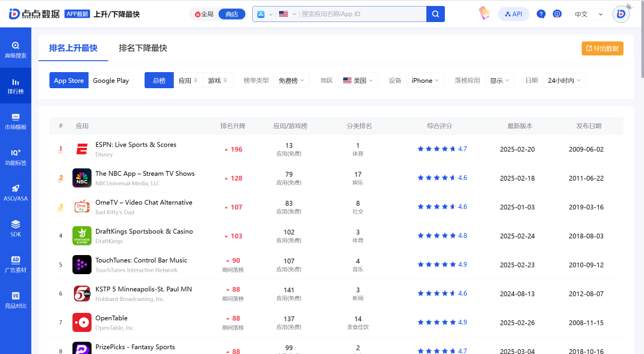644x354 pixels.
Task: Click the 排名升降 column header
Action: pyautogui.click(x=233, y=126)
